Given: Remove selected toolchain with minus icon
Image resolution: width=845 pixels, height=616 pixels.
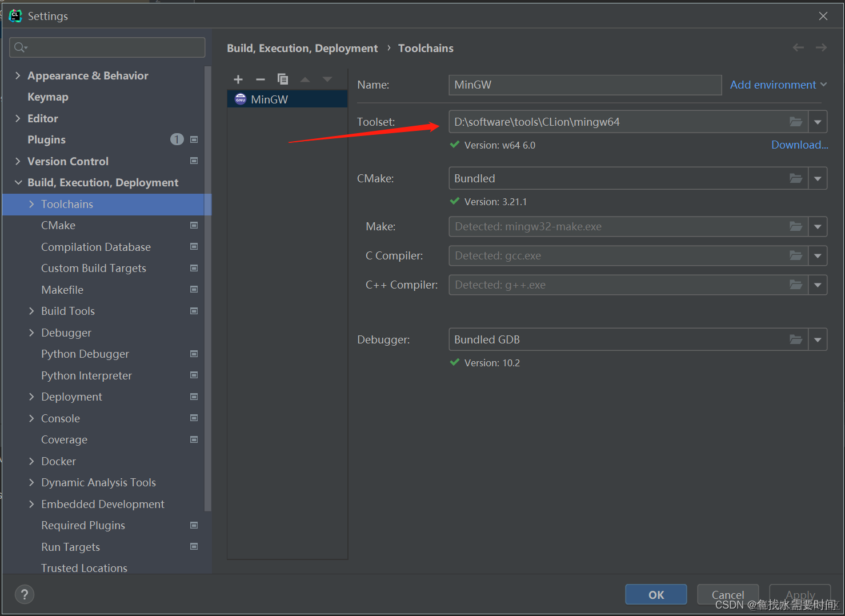Looking at the screenshot, I should click(261, 79).
